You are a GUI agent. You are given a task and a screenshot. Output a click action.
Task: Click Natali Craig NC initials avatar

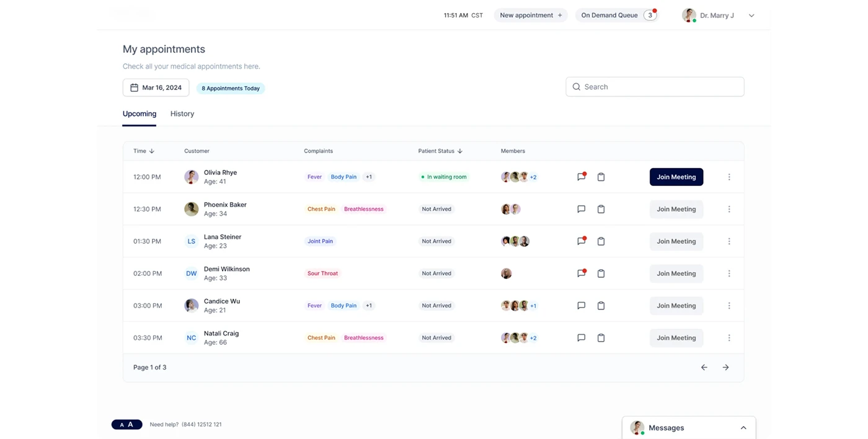192,338
